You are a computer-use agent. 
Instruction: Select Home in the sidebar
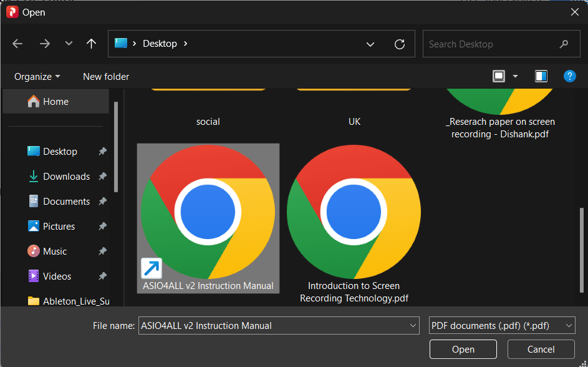click(55, 102)
